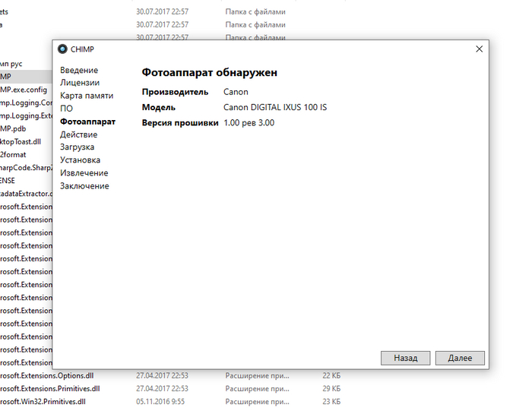Select 2format file in Explorer
The image size is (532, 411).
(13, 155)
